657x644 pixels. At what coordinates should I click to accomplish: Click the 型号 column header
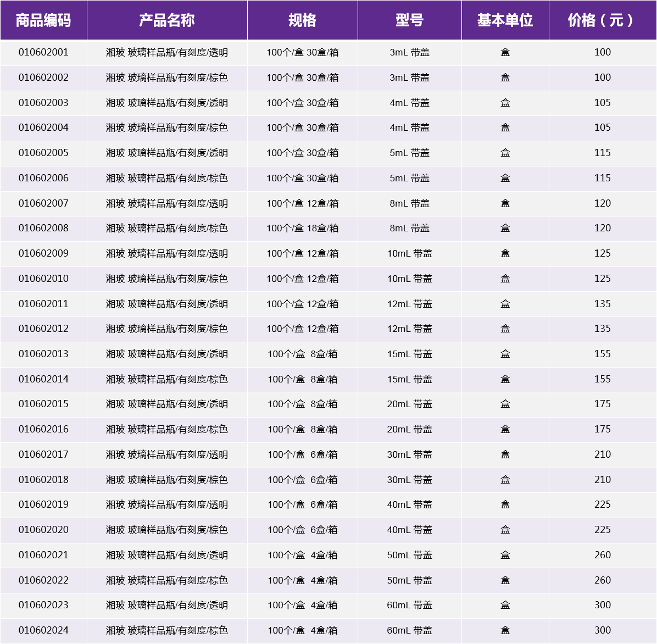coord(410,20)
